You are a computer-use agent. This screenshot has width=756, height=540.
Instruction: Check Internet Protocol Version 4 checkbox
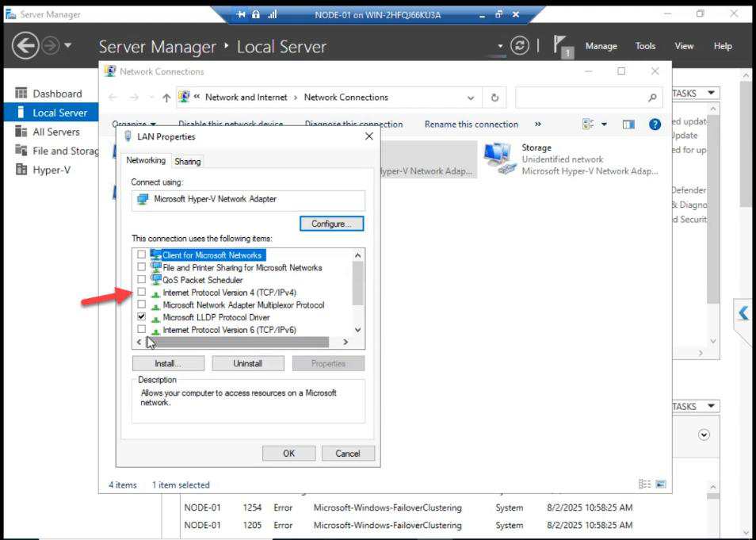pyautogui.click(x=141, y=292)
